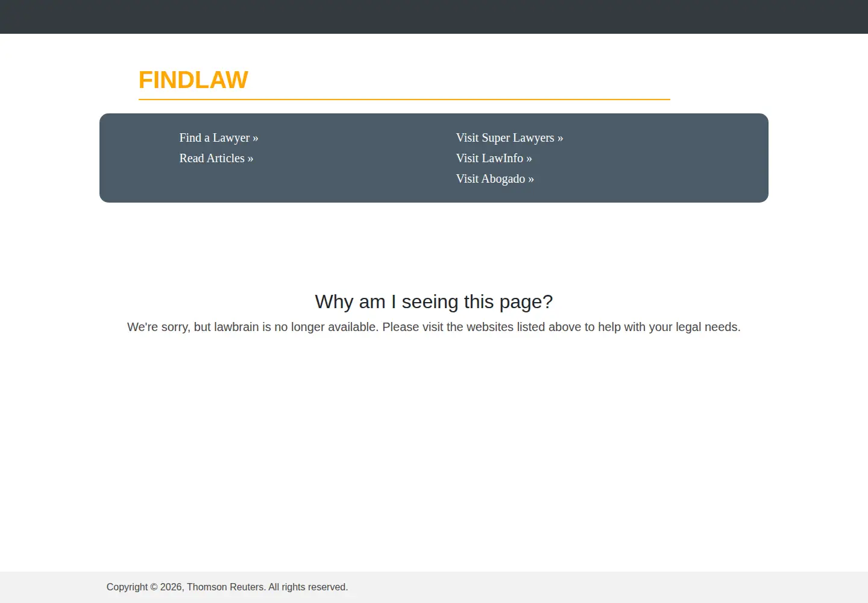Open the FINDLAW logo link
Image resolution: width=868 pixels, height=603 pixels.
[x=193, y=80]
